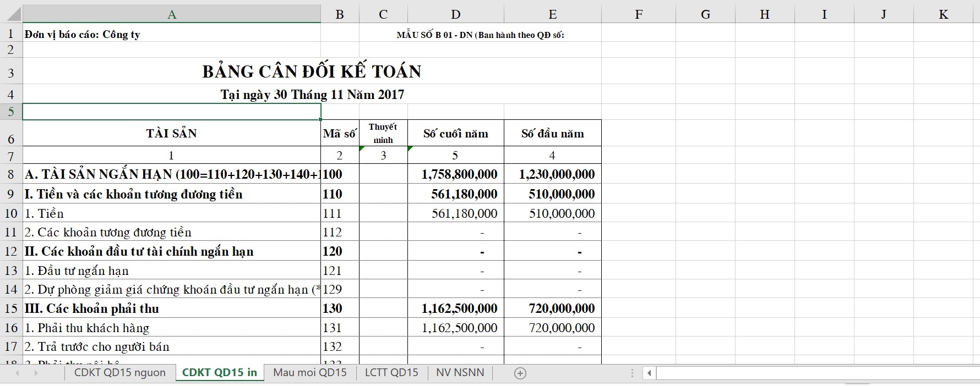
Task: Click code cell 129
Action: click(340, 289)
